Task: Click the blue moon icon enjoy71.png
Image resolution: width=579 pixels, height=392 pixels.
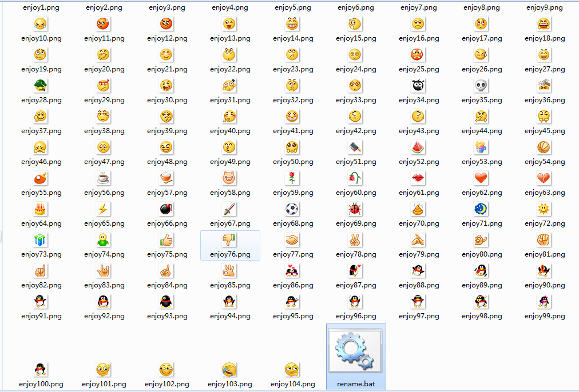Action: (x=481, y=209)
